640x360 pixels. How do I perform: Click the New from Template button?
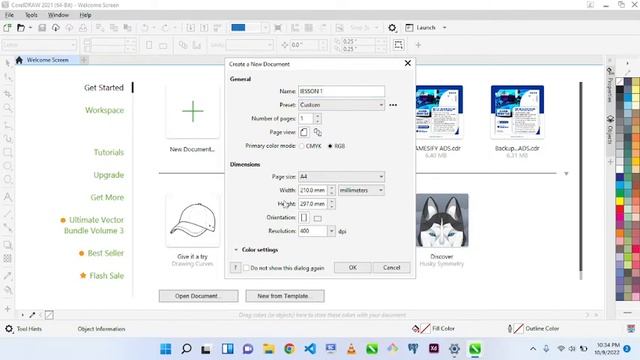[x=285, y=296]
